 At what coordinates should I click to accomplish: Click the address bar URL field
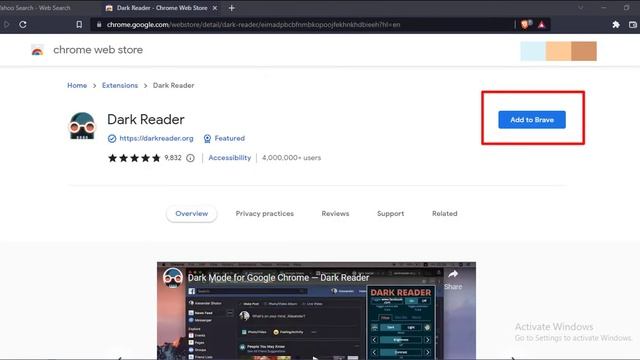302,24
